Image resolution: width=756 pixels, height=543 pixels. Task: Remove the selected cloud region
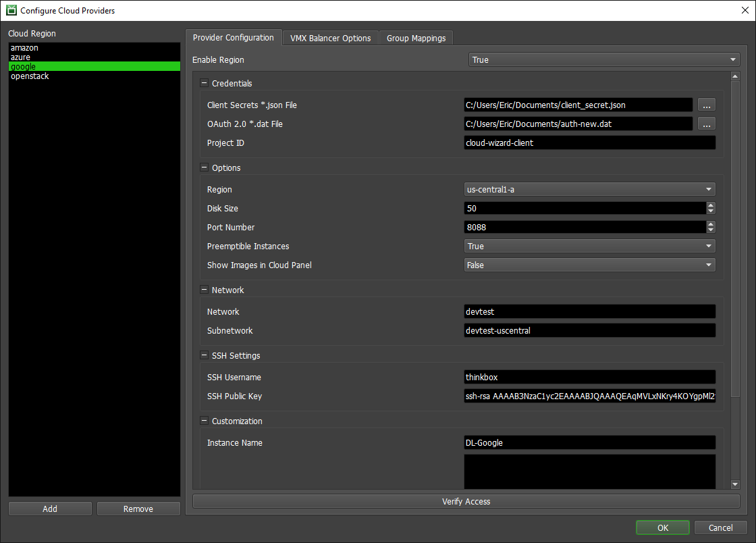[138, 509]
